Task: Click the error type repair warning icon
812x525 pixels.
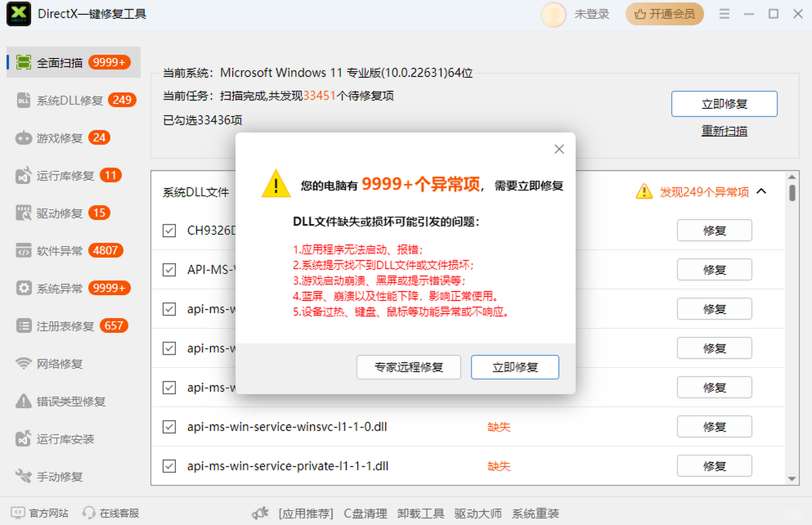Action: point(24,401)
